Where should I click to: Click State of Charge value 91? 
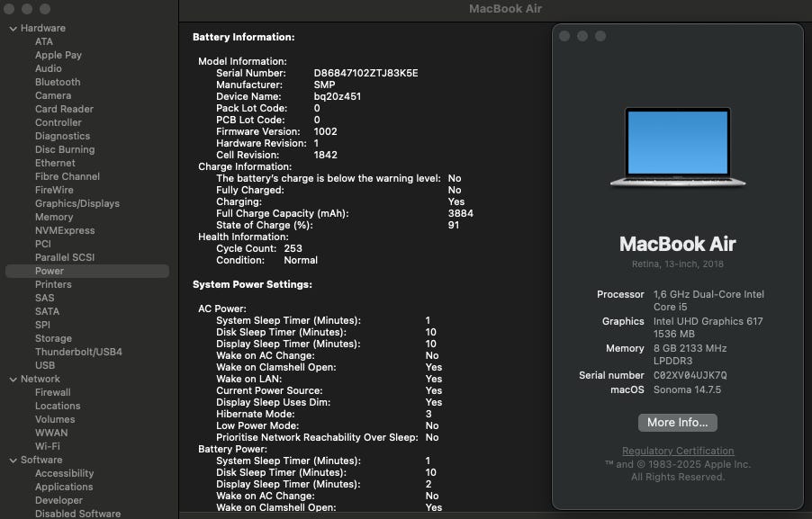click(x=454, y=225)
